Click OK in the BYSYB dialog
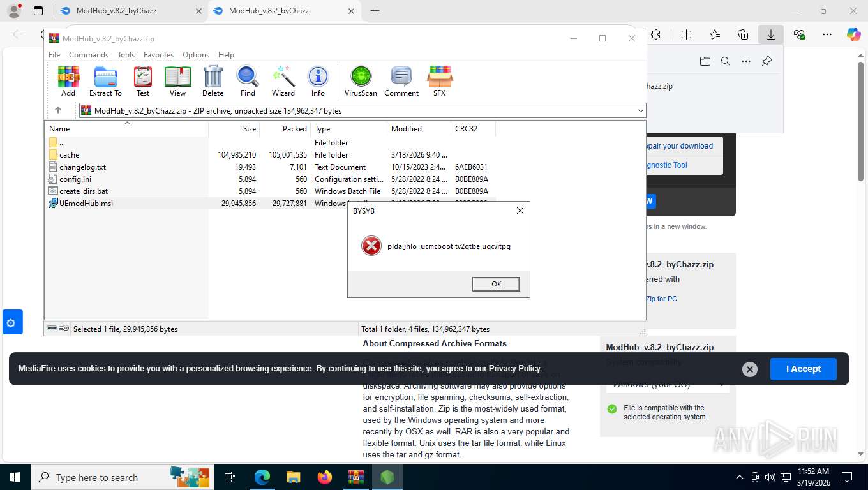Viewport: 868px width, 490px height. 496,284
